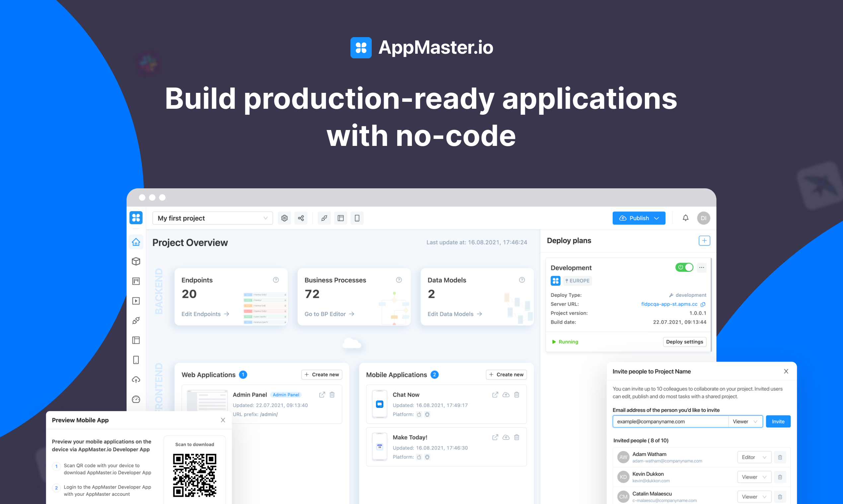The image size is (843, 504).
Task: Create new mobile application
Action: 506,374
